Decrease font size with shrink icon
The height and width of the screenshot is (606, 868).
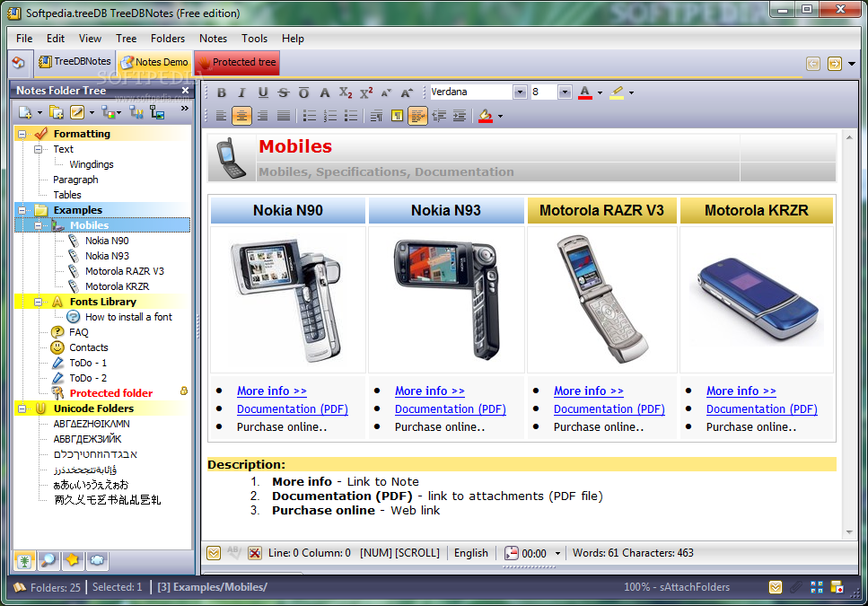click(386, 92)
